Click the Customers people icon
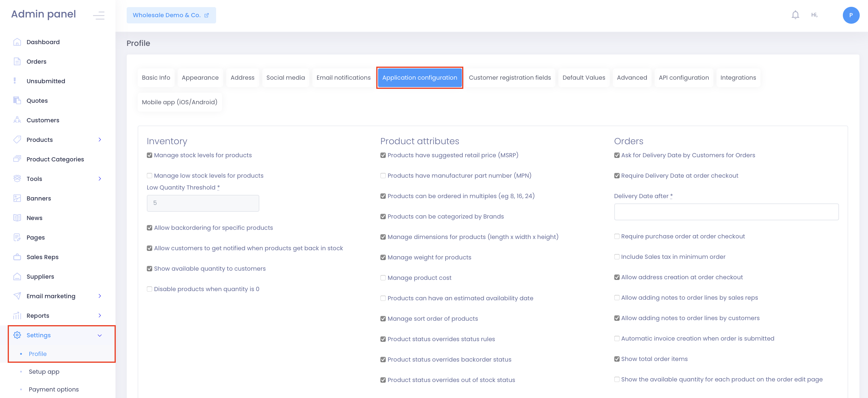Screen dimensions: 868x398 pyautogui.click(x=17, y=120)
